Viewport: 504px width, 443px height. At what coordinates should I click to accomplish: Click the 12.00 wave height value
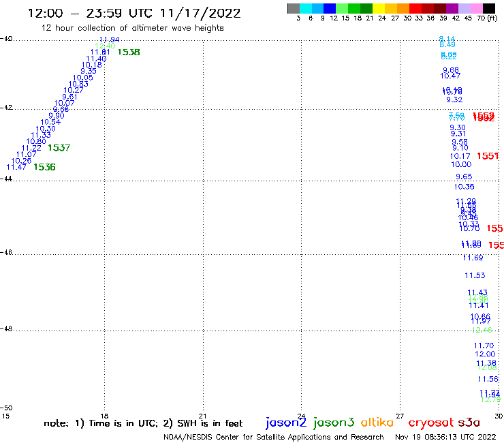pos(485,354)
